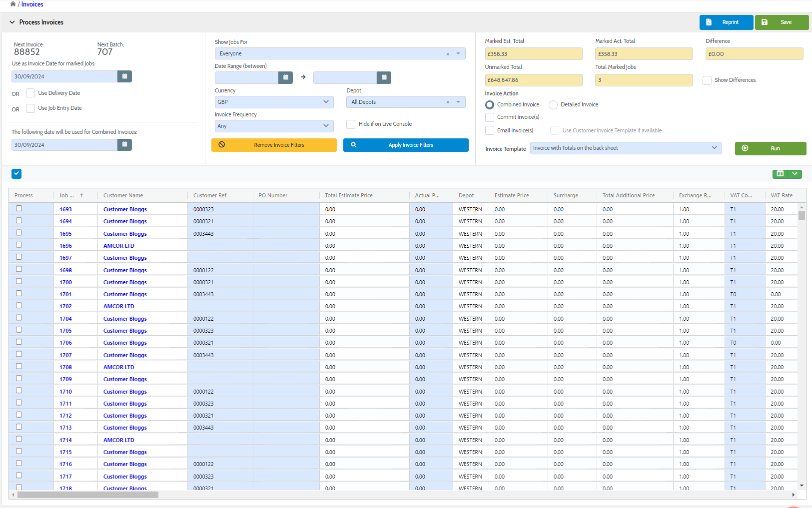Click the horizontal scrollbar thumb
Viewport: 812px width, 508px height.
pyautogui.click(x=88, y=495)
